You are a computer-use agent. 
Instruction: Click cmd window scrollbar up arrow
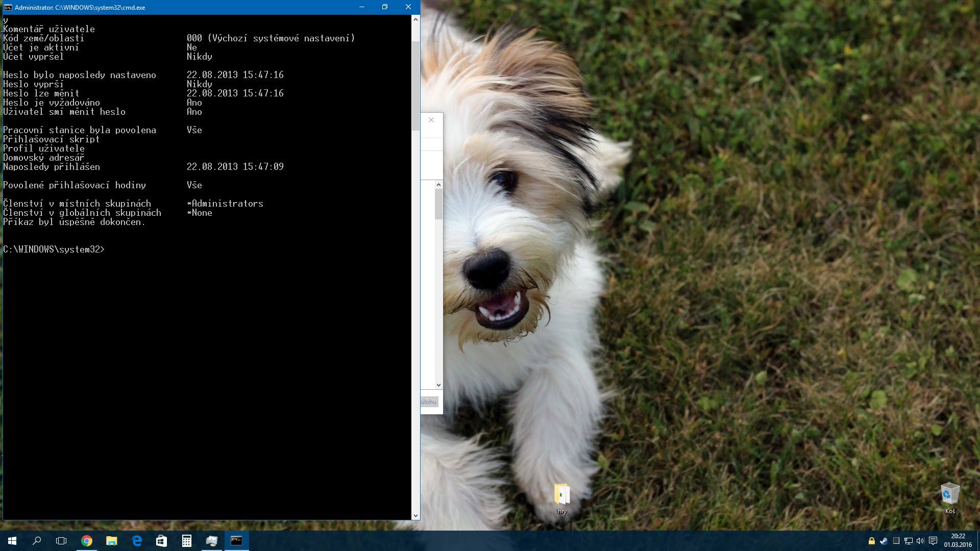(x=415, y=19)
